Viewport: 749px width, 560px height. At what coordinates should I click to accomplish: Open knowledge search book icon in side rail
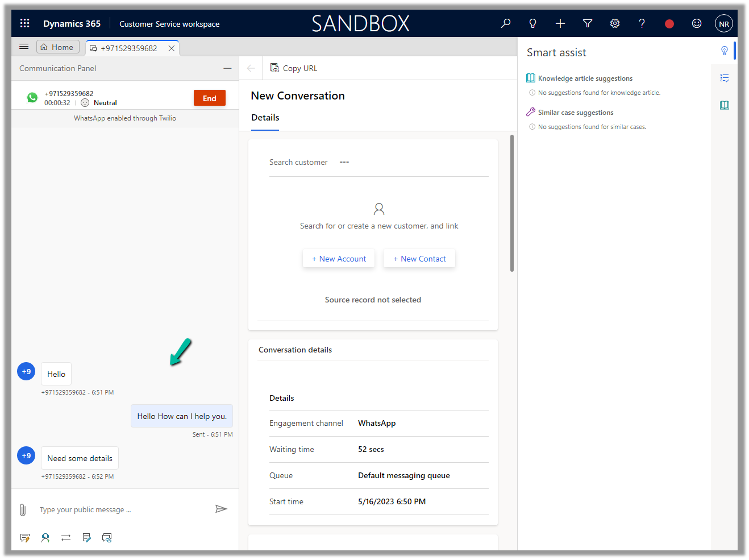click(x=725, y=105)
